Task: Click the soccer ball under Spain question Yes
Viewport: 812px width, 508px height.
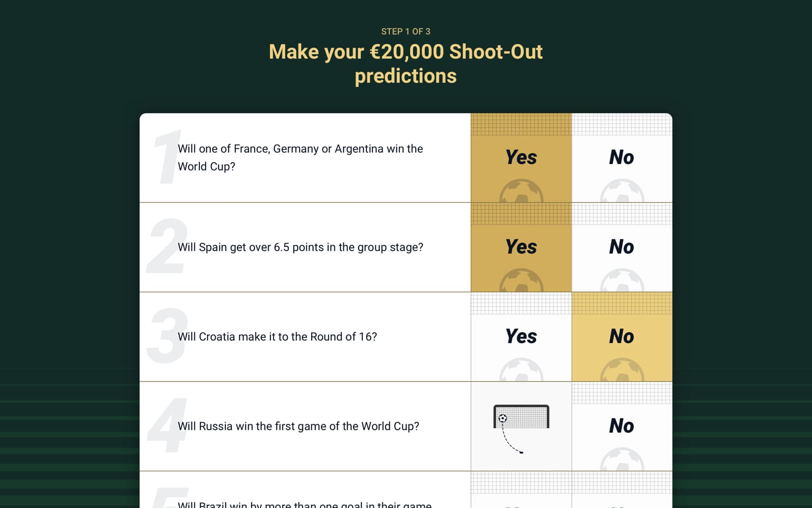Action: point(521,281)
